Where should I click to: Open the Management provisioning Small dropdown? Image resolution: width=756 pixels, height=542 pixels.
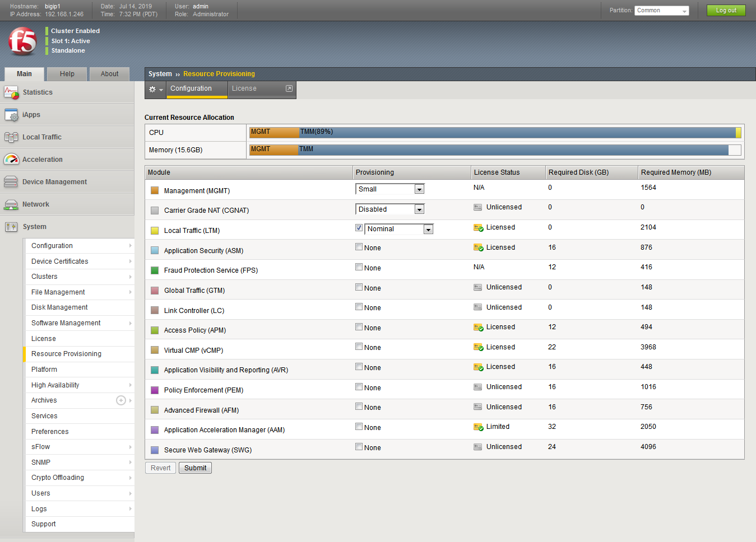(390, 189)
